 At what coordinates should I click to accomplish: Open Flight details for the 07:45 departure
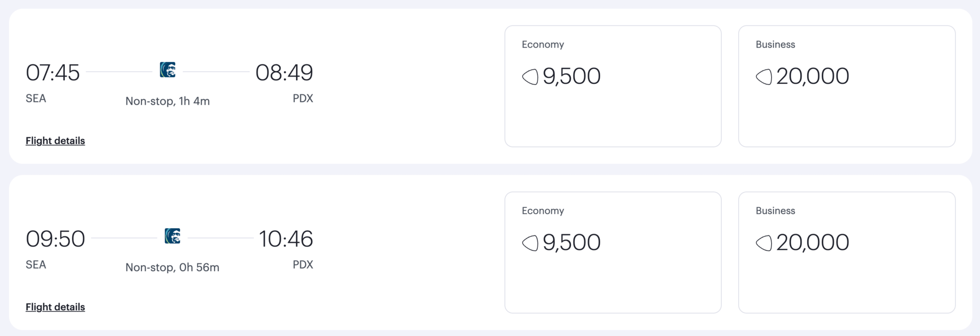point(55,141)
